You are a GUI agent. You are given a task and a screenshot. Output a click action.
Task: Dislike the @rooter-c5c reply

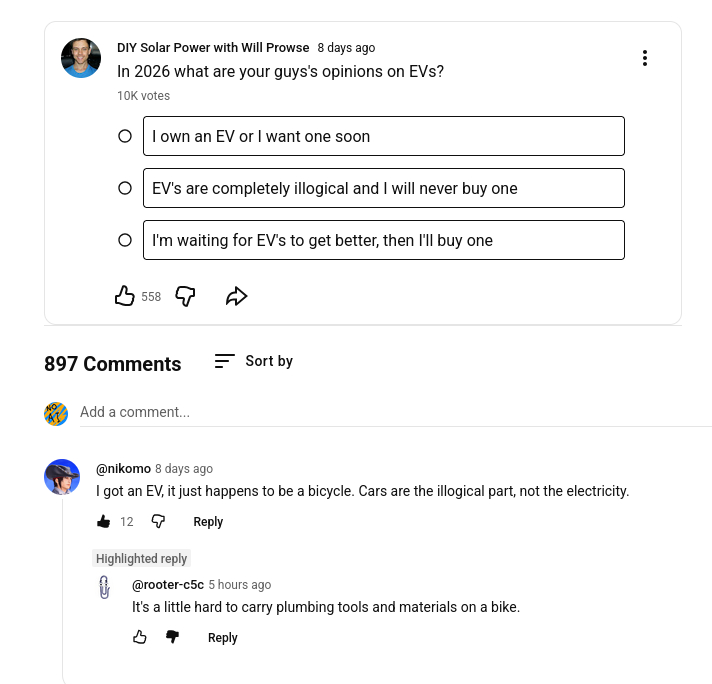point(172,637)
